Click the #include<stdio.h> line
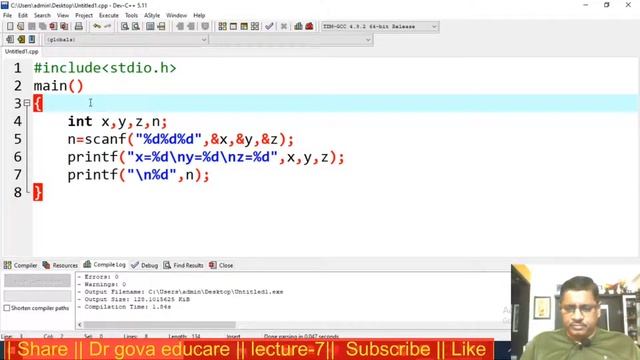Screen dimensions: 640x360 tap(105, 68)
